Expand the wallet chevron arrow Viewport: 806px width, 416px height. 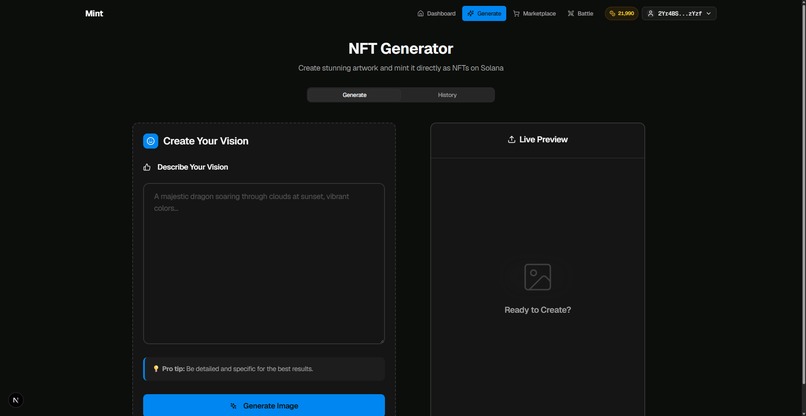coord(708,14)
